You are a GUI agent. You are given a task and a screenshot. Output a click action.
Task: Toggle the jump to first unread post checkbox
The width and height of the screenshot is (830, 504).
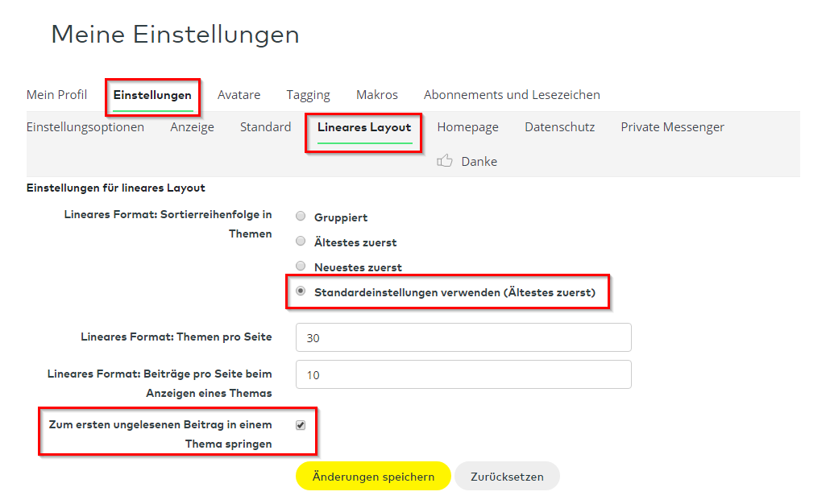pyautogui.click(x=301, y=425)
